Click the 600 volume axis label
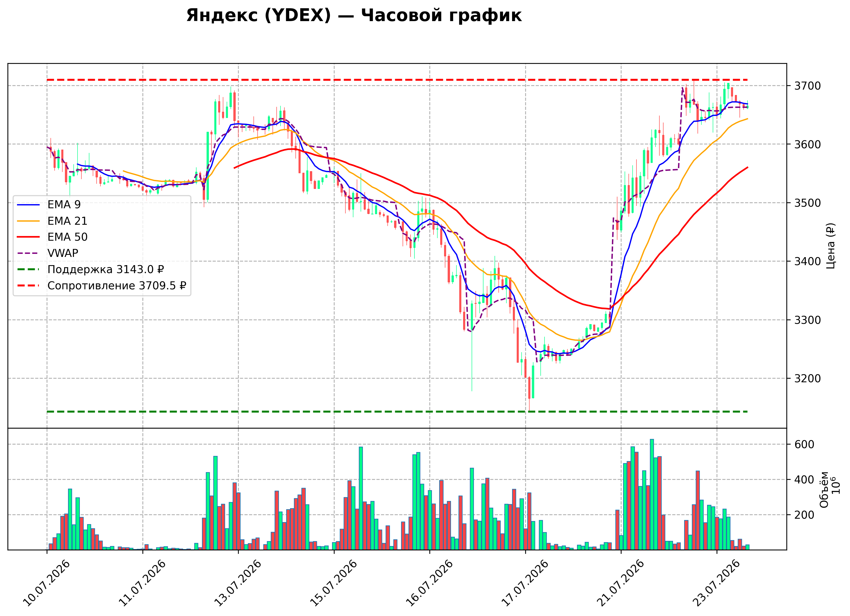Viewport: 850px width, 616px height. pos(804,445)
